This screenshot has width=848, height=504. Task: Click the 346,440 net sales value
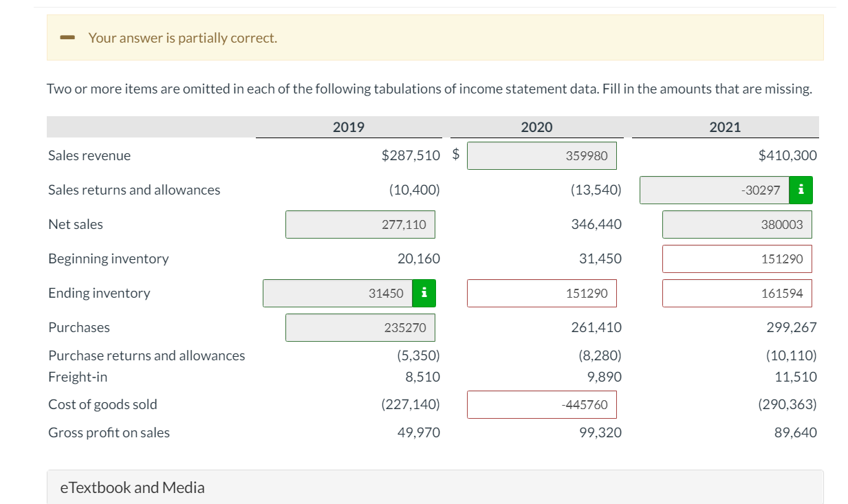[x=596, y=224]
